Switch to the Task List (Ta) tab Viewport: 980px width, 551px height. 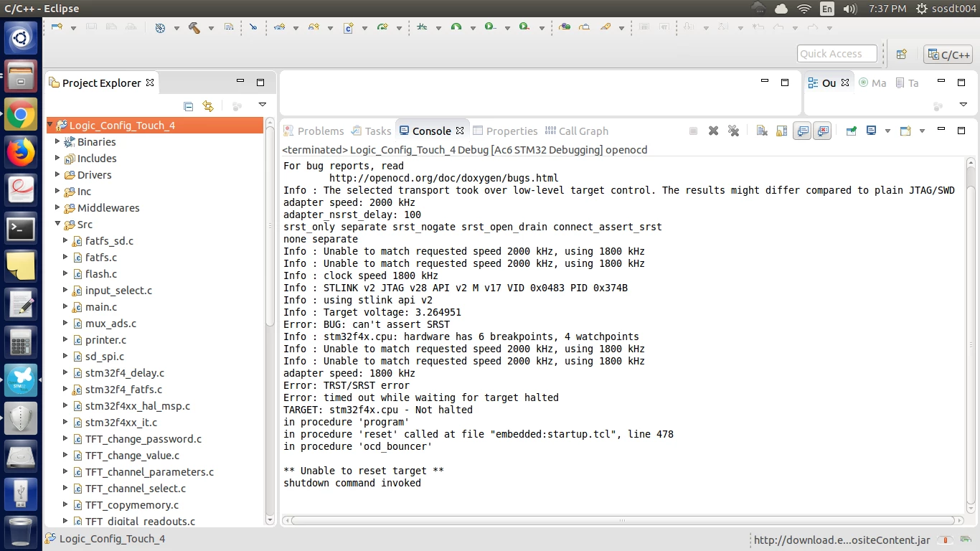[x=908, y=83]
